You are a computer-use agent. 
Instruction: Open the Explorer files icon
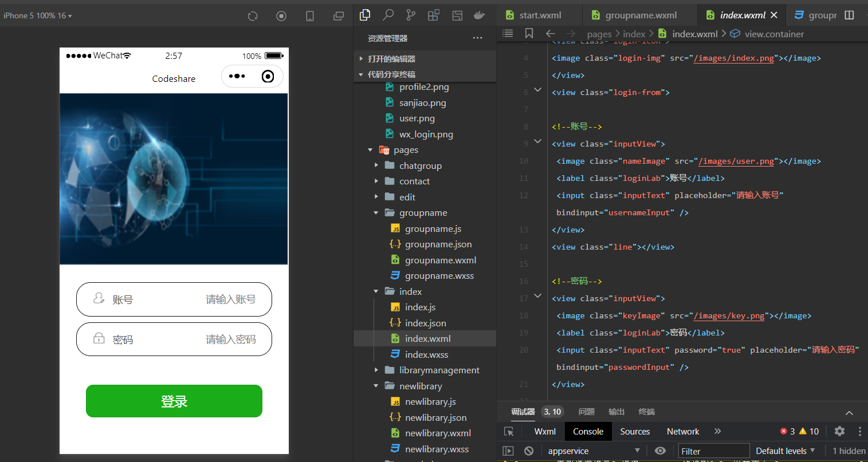pyautogui.click(x=365, y=15)
